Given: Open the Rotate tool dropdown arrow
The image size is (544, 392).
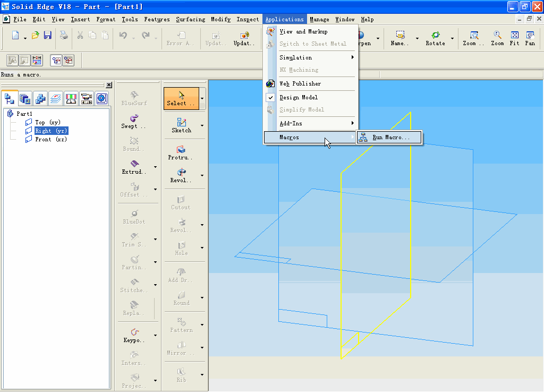Looking at the screenshot, I should 453,38.
